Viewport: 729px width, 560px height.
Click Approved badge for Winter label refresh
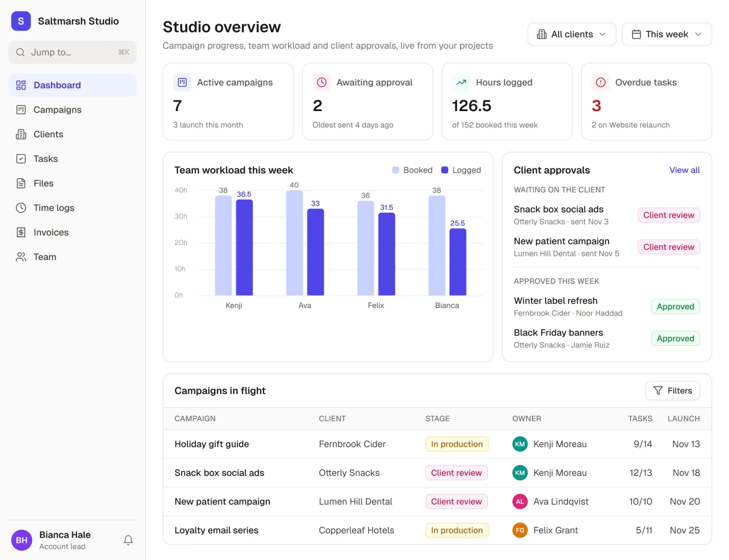click(675, 306)
